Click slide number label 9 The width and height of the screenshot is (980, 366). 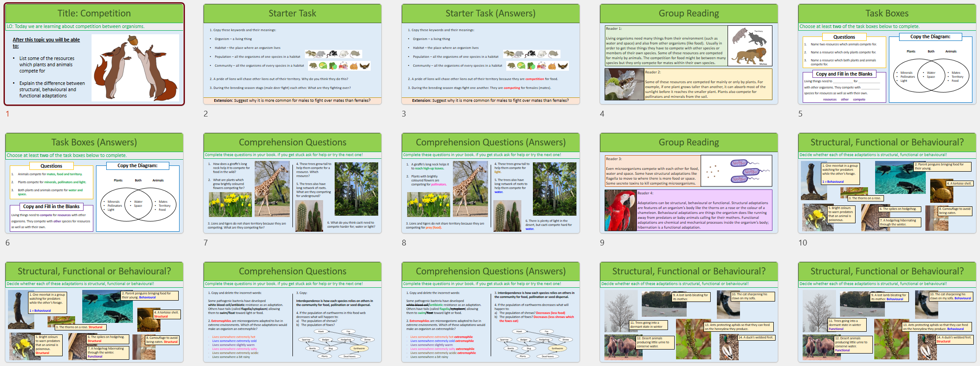pos(602,243)
